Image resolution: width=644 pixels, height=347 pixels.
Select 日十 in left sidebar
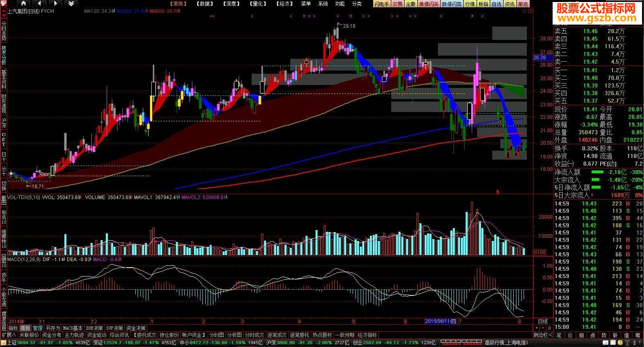(4, 156)
